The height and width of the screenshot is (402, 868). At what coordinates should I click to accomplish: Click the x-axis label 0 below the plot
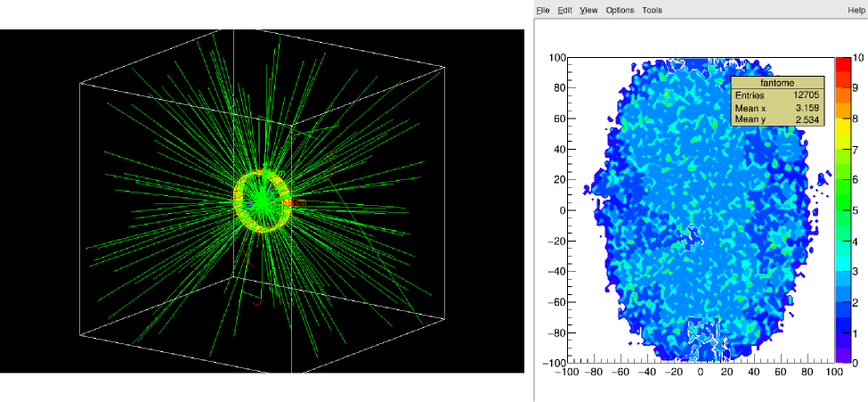[701, 373]
